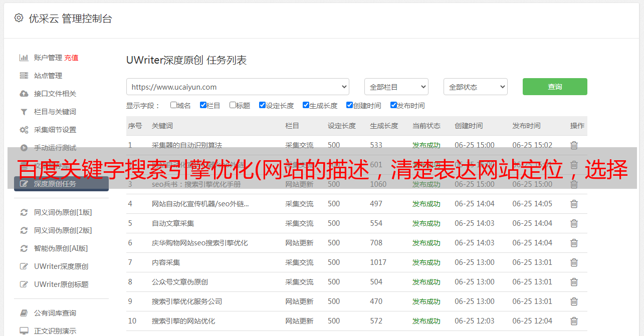This screenshot has height=336, width=644.
Task: Click the 关键词 column header
Action: point(162,126)
